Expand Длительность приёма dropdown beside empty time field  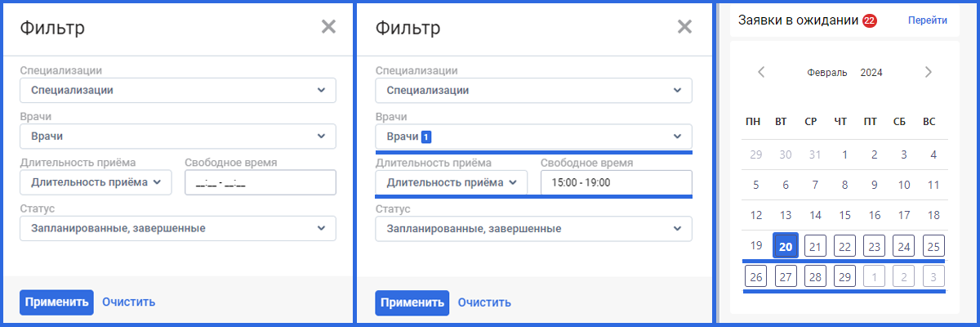[x=96, y=182]
